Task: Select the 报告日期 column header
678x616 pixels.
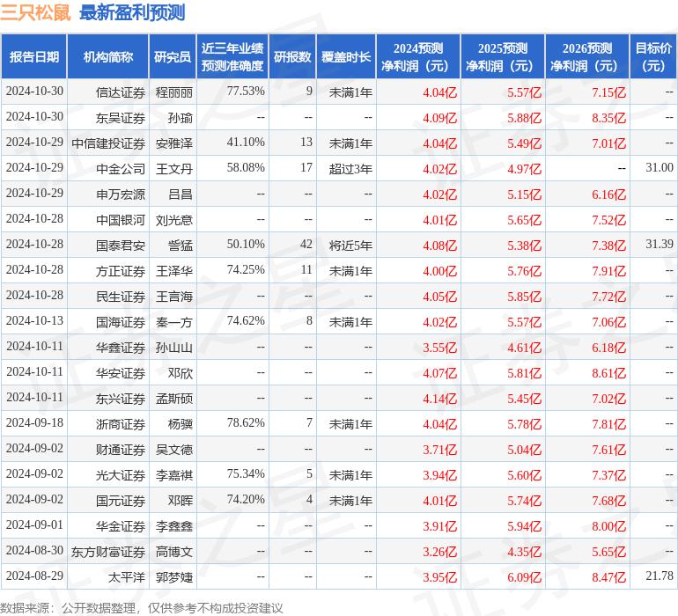Action: tap(34, 56)
